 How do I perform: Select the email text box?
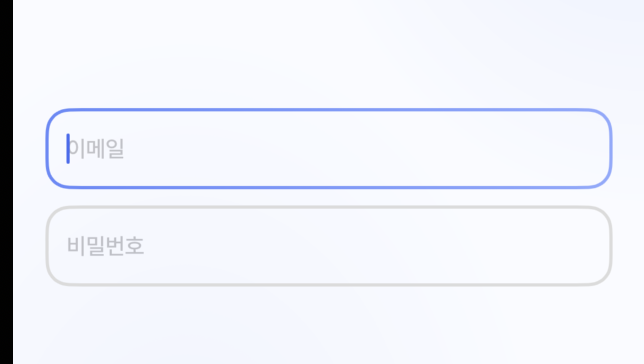click(x=329, y=148)
